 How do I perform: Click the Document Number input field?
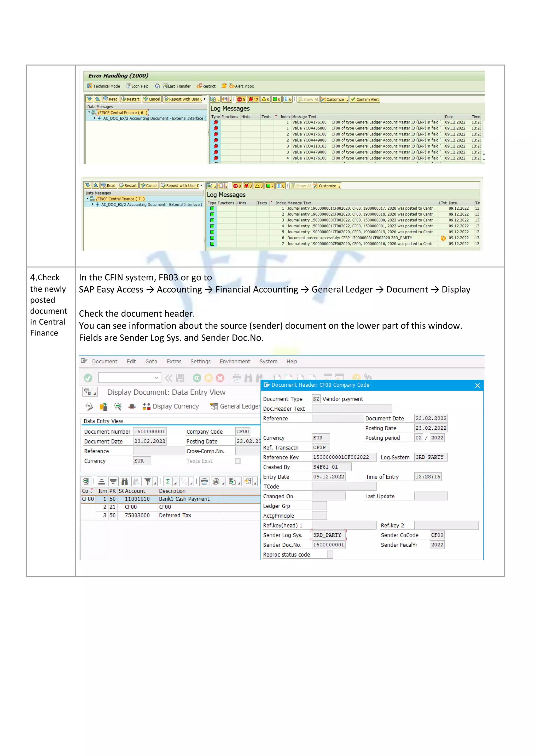tap(150, 432)
